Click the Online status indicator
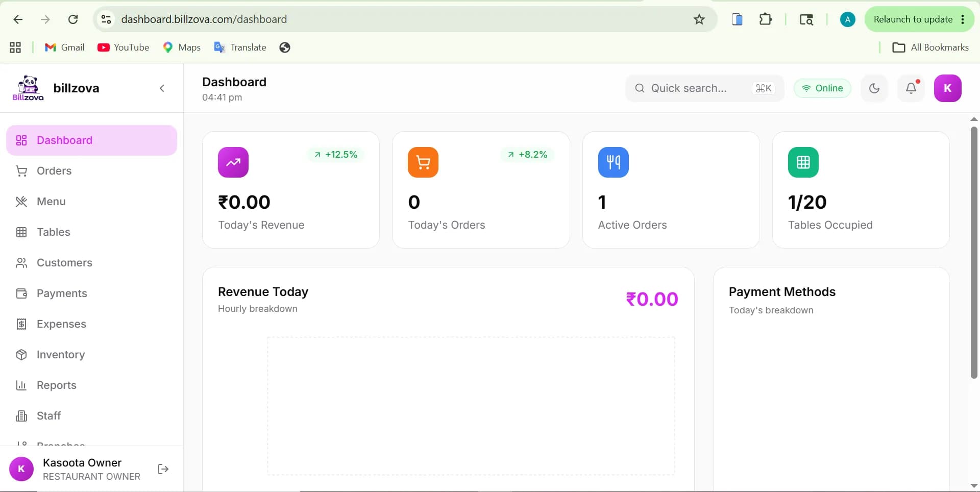This screenshot has height=492, width=980. tap(822, 88)
